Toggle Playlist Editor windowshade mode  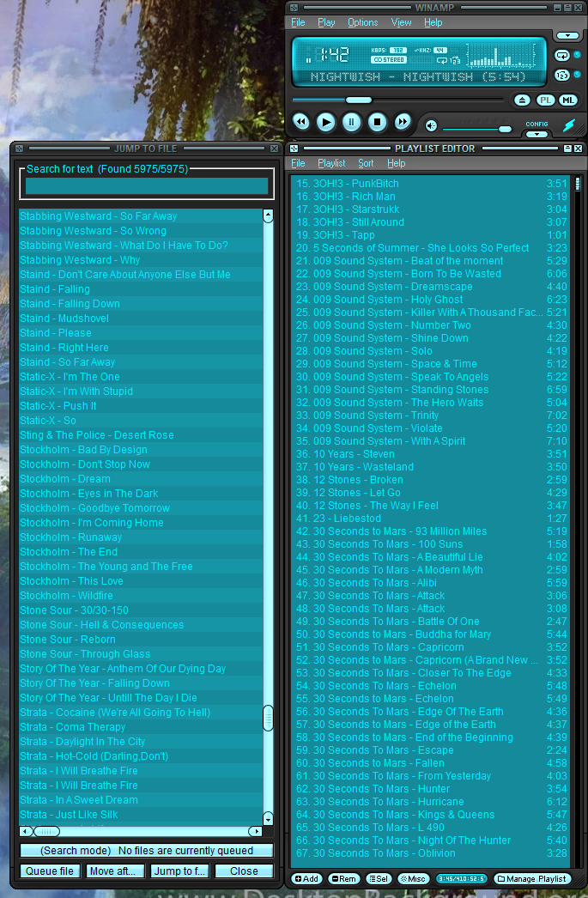tap(567, 149)
